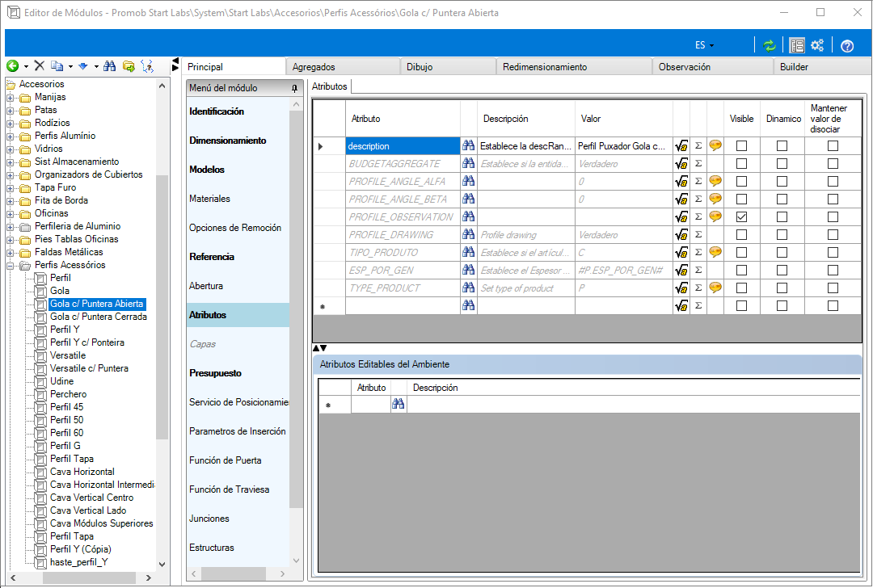873x588 pixels.
Task: Open dropdown arrow next to copy icon
Action: tap(70, 67)
